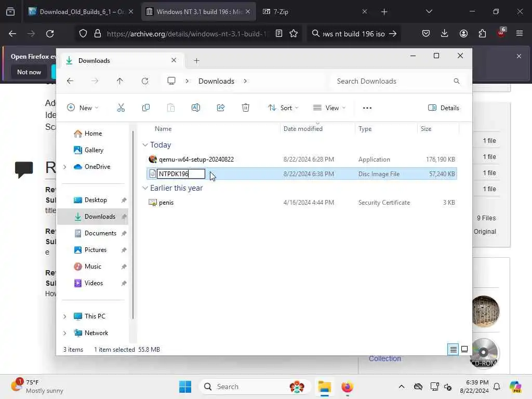This screenshot has width=532, height=399.
Task: Reload the page in Firefox
Action: [50, 34]
